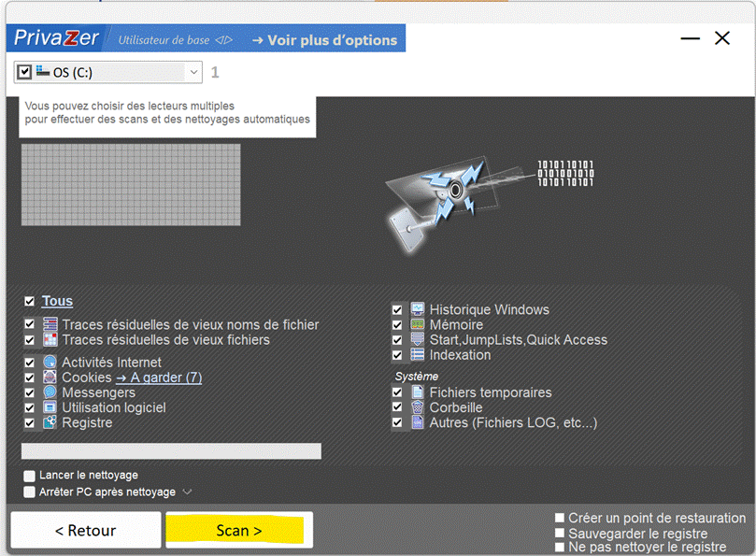Enable Lancer le nettoyage checkbox
The width and height of the screenshot is (756, 556).
[29, 476]
